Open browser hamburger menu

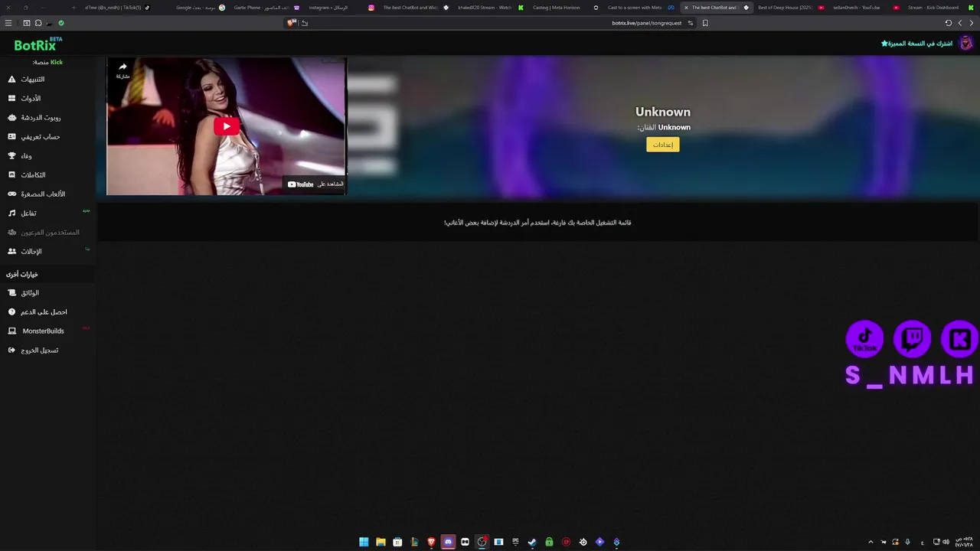click(8, 23)
